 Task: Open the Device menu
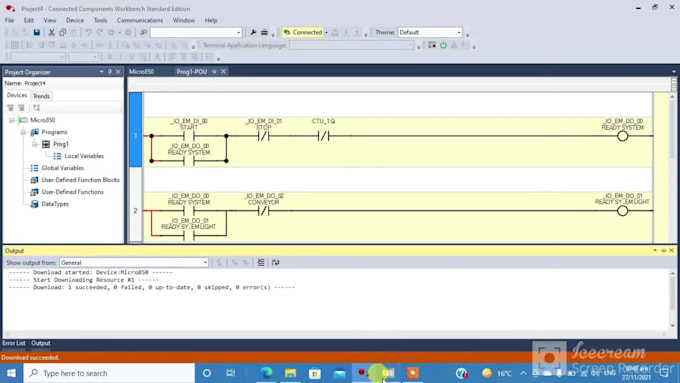(x=75, y=20)
